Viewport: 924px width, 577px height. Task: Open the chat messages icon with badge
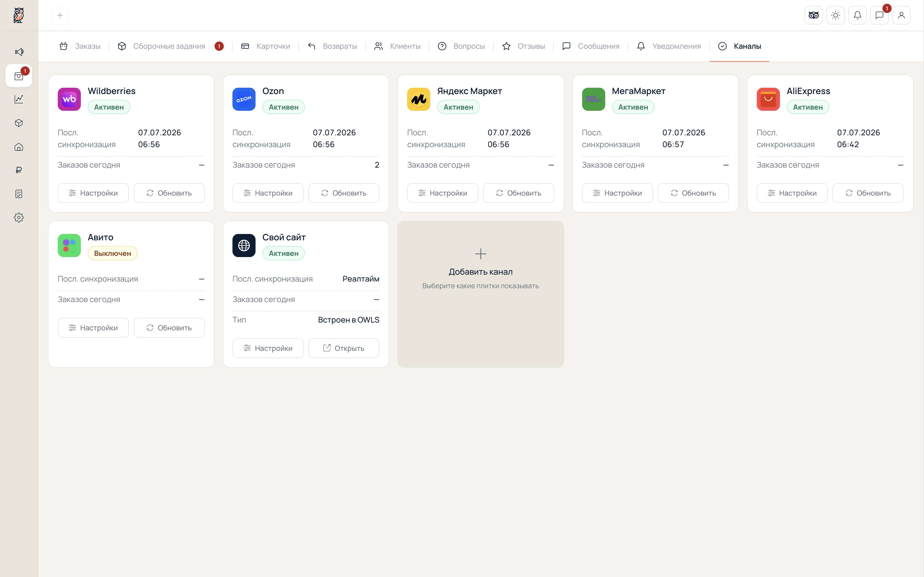point(879,15)
